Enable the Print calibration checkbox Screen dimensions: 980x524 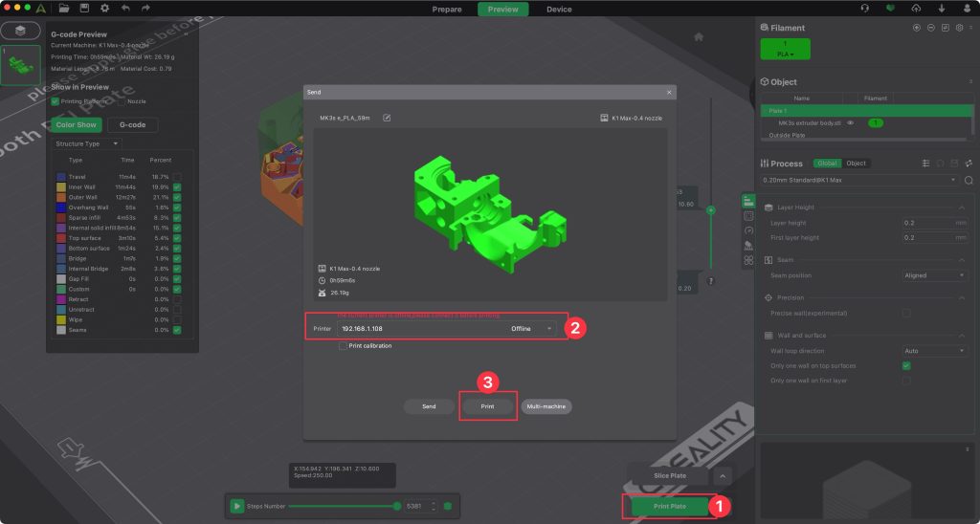pyautogui.click(x=343, y=345)
